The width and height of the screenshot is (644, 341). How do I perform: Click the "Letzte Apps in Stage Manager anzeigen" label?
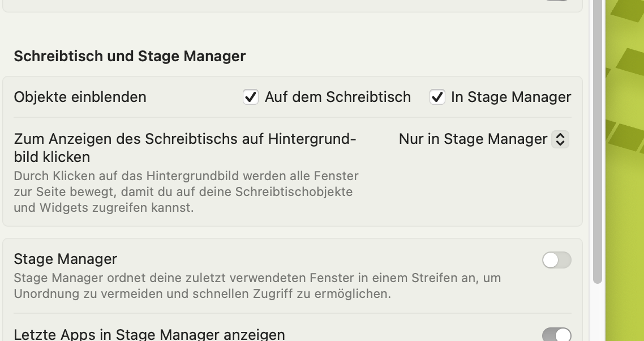[x=149, y=334]
